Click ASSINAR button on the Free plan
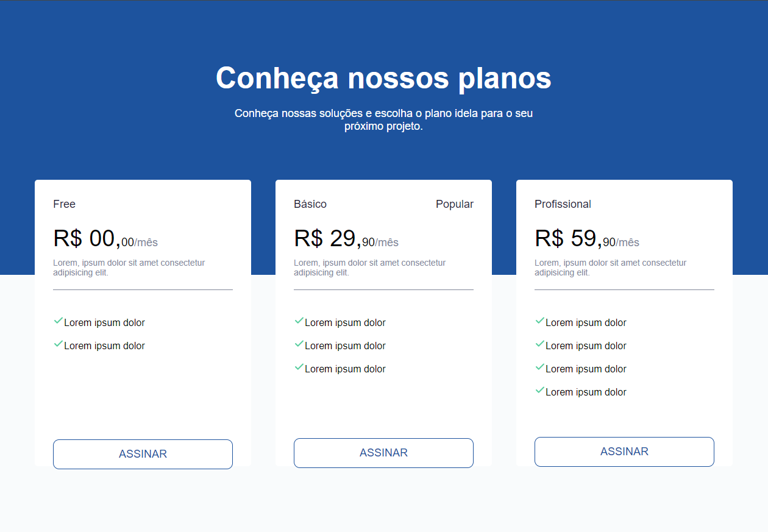 tap(143, 454)
